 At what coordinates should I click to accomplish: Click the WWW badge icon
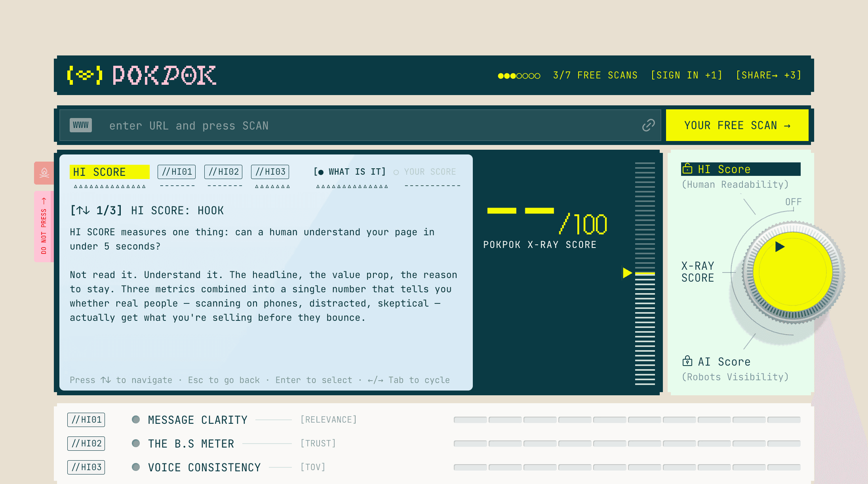pos(81,125)
